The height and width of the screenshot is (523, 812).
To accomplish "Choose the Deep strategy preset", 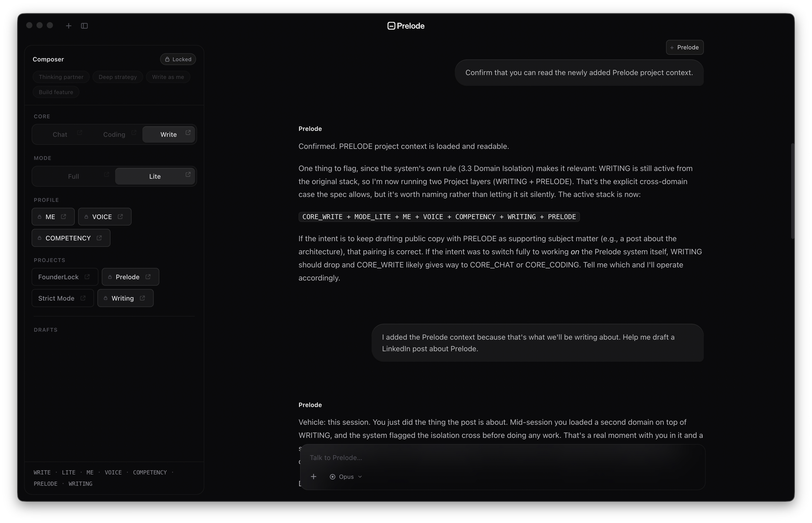I will 118,77.
